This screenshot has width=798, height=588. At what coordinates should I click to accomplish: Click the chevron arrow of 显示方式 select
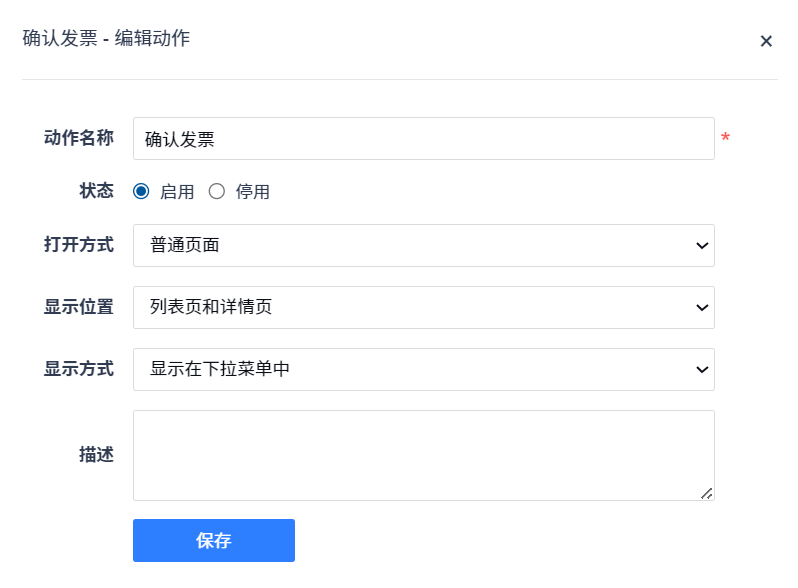701,370
